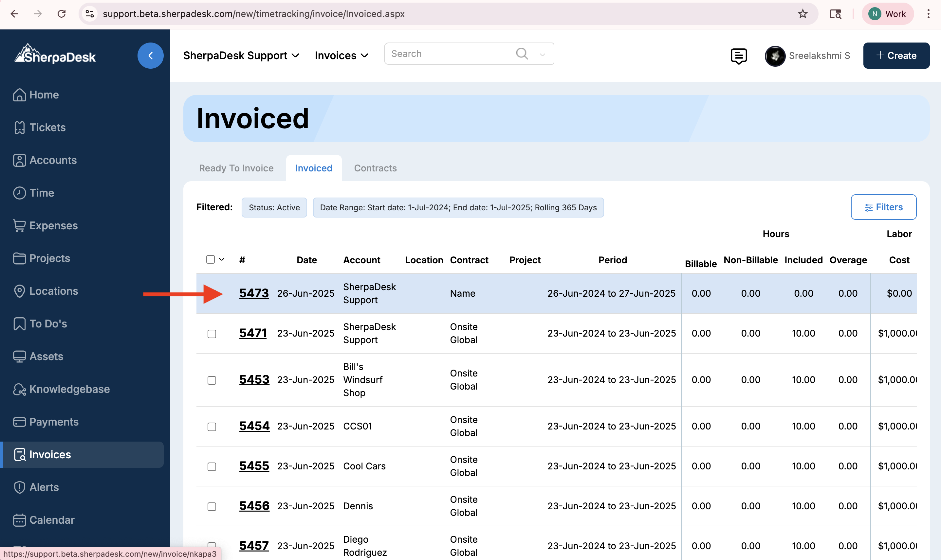Open Alerts from the sidebar

coord(44,487)
